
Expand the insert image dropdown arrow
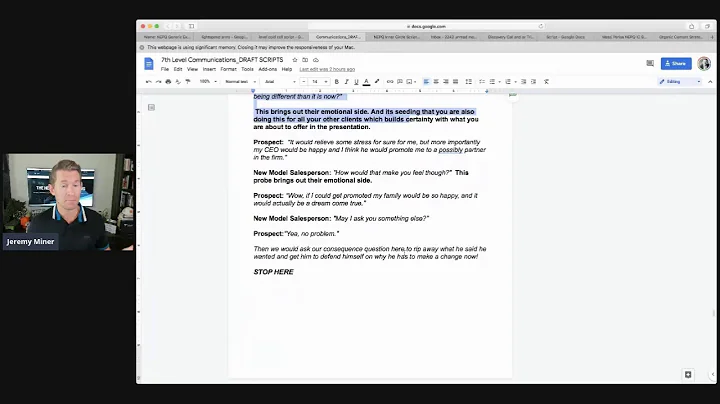tap(415, 82)
